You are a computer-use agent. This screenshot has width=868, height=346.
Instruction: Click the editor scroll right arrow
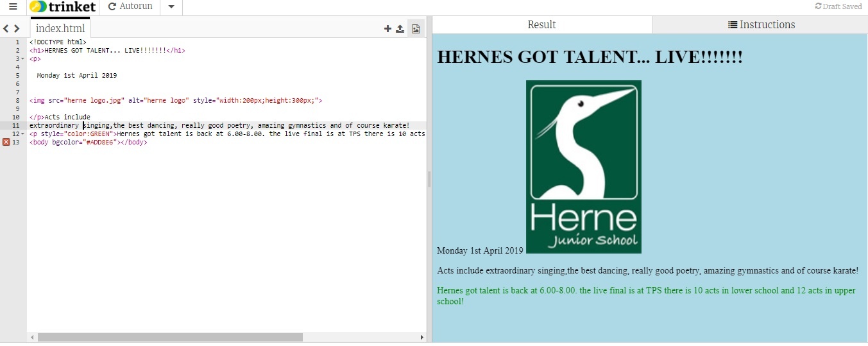click(421, 337)
